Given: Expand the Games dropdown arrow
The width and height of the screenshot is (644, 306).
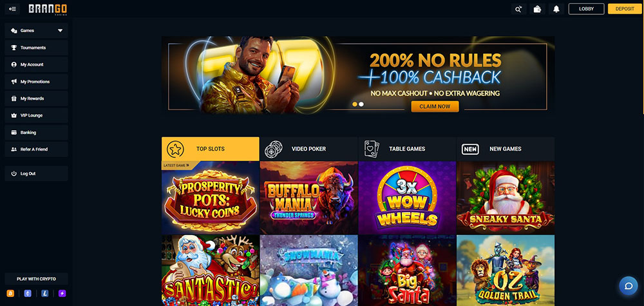Looking at the screenshot, I should pos(61,30).
